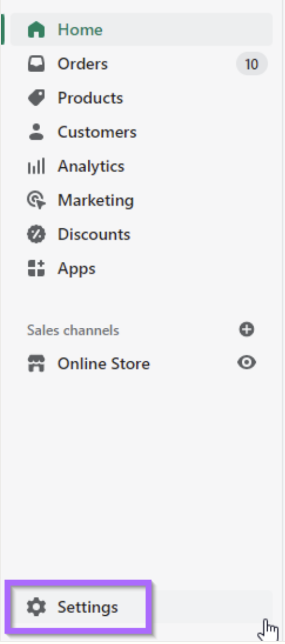Viewport: 285px width, 644px height.
Task: Click the Analytics bar chart icon
Action: tap(37, 167)
